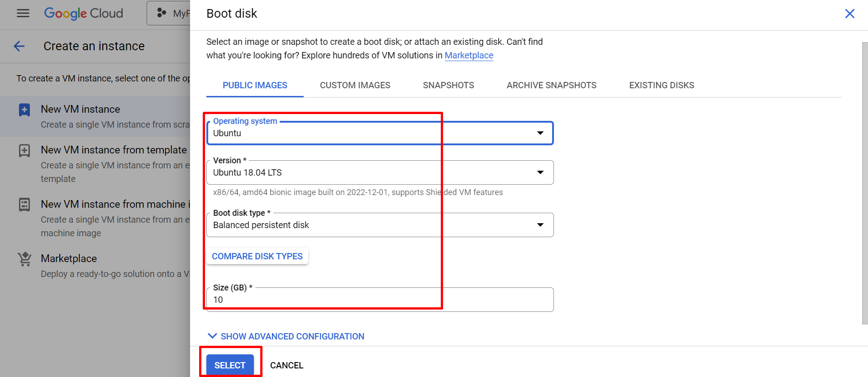Viewport: 868px width, 377px height.
Task: Click Compare Disk Types button
Action: pyautogui.click(x=257, y=256)
